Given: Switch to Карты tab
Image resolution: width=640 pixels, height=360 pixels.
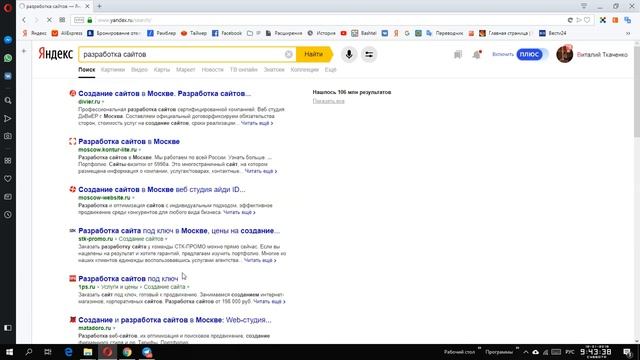Looking at the screenshot, I should pyautogui.click(x=162, y=70).
